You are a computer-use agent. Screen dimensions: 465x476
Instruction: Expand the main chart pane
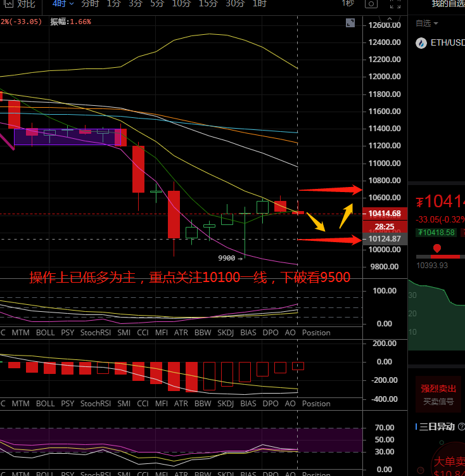tap(350, 23)
